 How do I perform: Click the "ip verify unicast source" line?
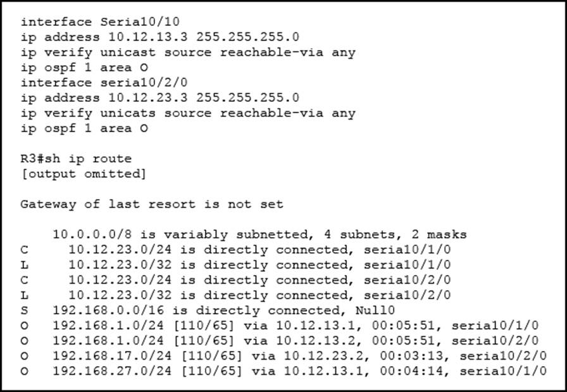coord(188,52)
